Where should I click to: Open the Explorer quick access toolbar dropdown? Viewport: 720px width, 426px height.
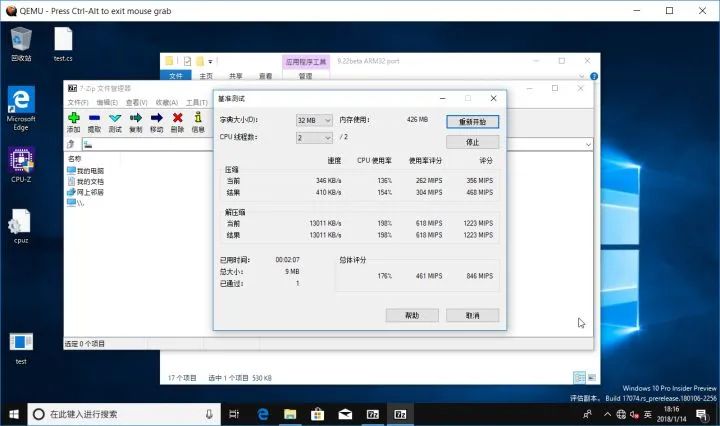point(210,61)
